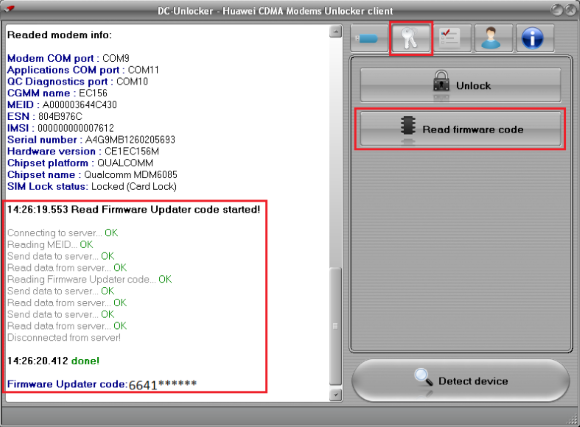Click the QC Diagnostics port COM10 line

tap(77, 81)
